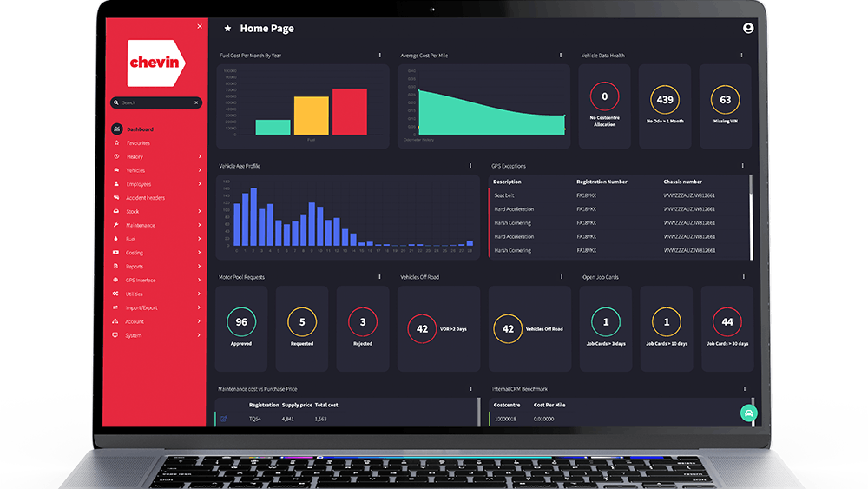Expand the Maintenance sidebar section
Screen dimensions: 868x489
tap(199, 225)
